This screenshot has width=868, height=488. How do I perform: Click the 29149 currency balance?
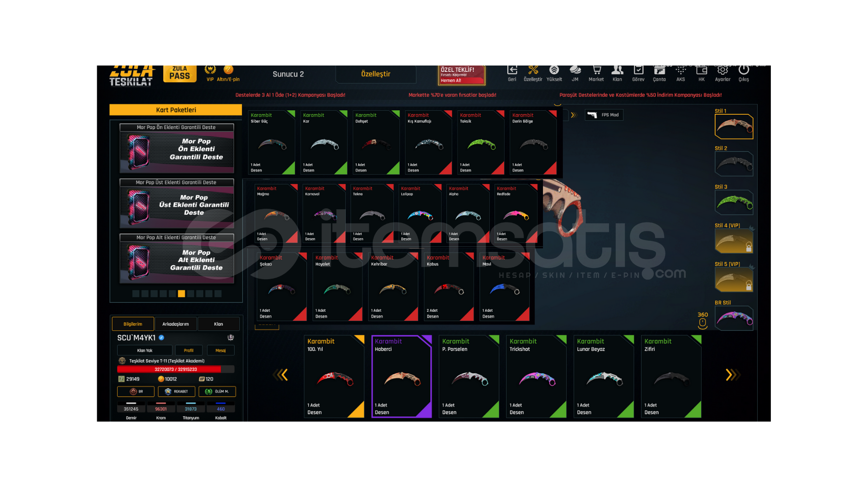click(x=129, y=379)
